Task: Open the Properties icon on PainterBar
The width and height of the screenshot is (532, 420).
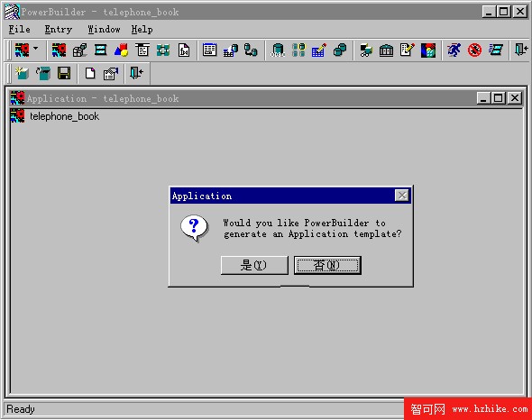Action: [x=111, y=73]
